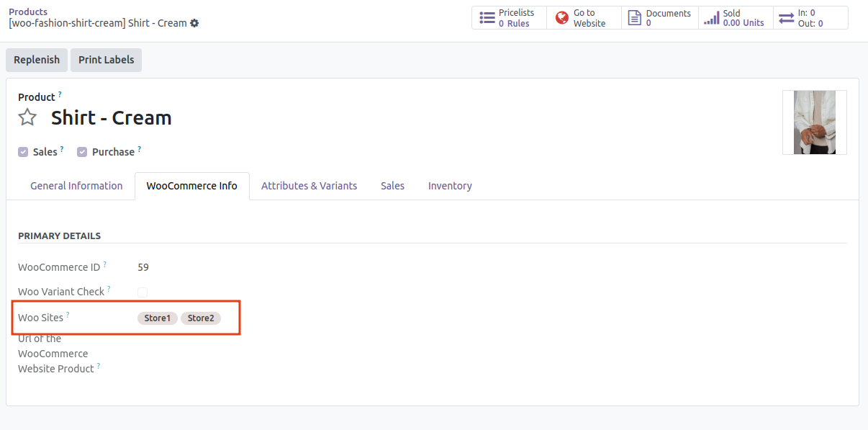The image size is (868, 430).
Task: Open Pricelists rules stat button
Action: [510, 18]
